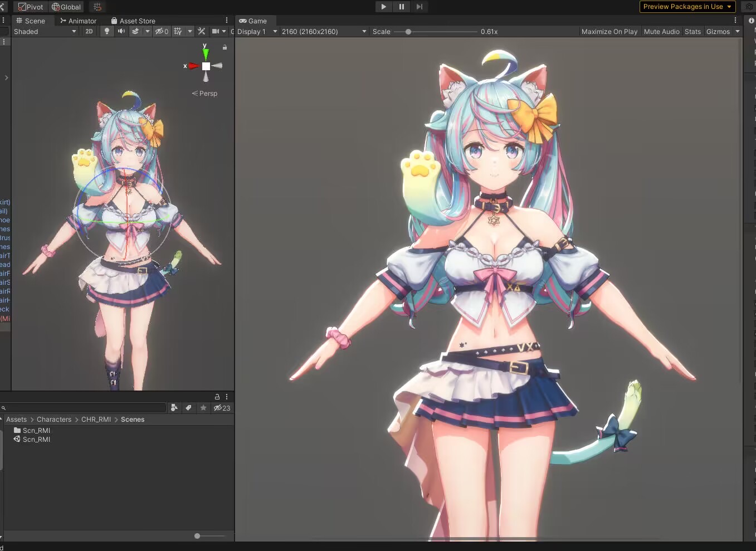Image resolution: width=756 pixels, height=551 pixels.
Task: Toggle scene lighting with the lightbulb icon
Action: (107, 31)
